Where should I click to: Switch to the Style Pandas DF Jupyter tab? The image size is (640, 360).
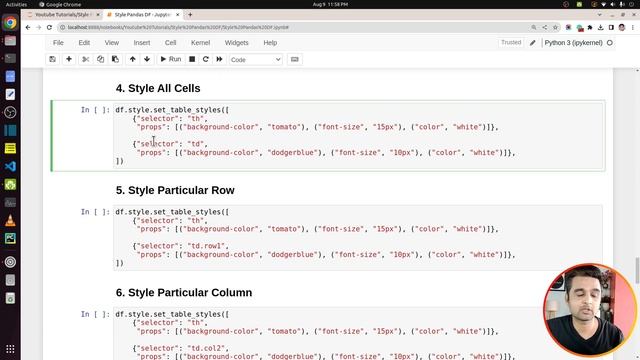point(142,15)
